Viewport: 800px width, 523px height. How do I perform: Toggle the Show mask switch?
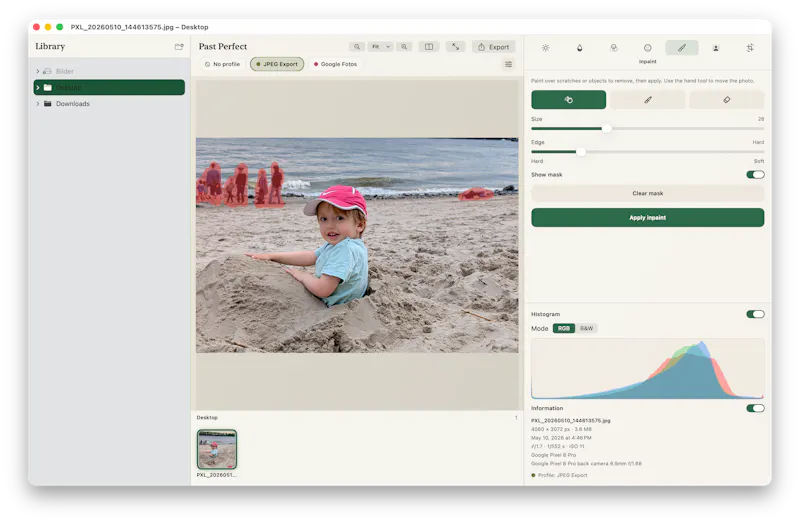(x=755, y=175)
